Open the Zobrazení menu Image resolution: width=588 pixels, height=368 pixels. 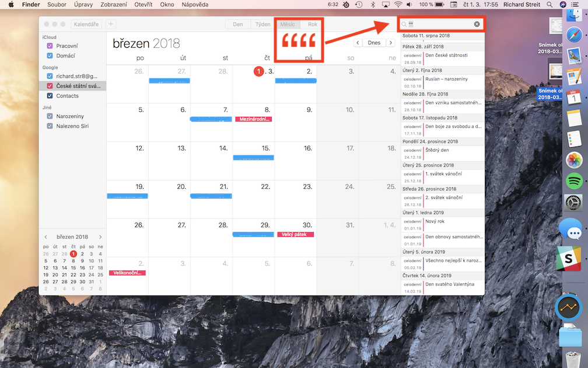(x=113, y=4)
